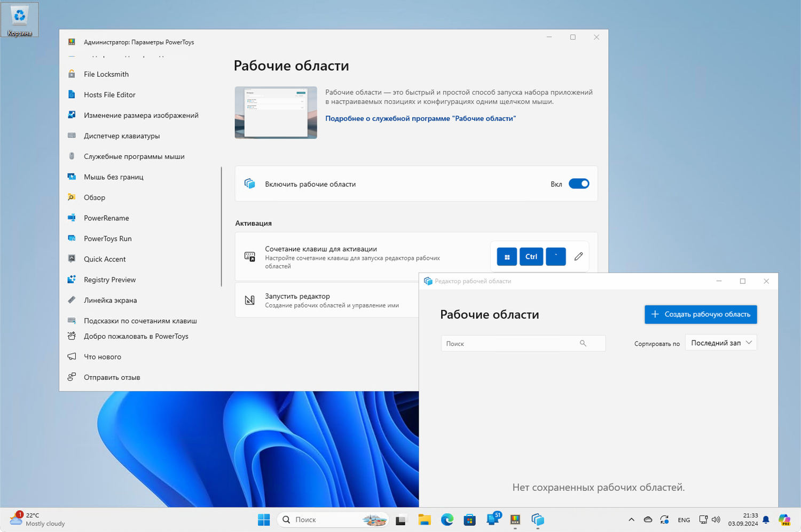Click the keyboard manager icon in sidebar
The width and height of the screenshot is (801, 532).
(x=72, y=136)
